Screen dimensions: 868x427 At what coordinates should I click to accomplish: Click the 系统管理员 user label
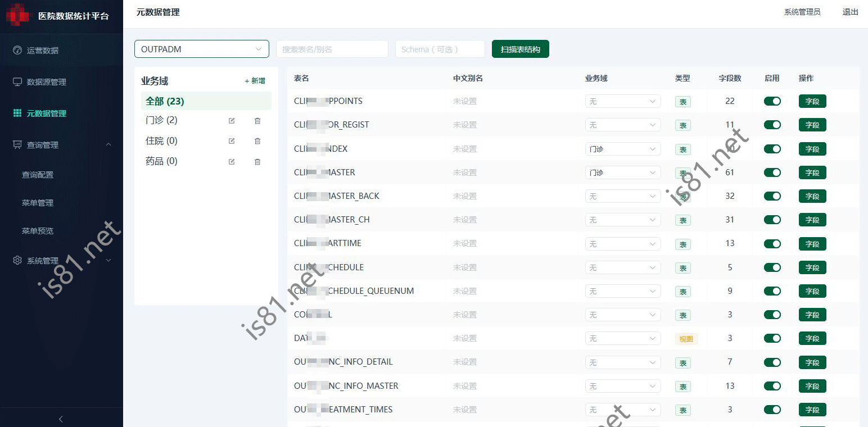pyautogui.click(x=802, y=12)
